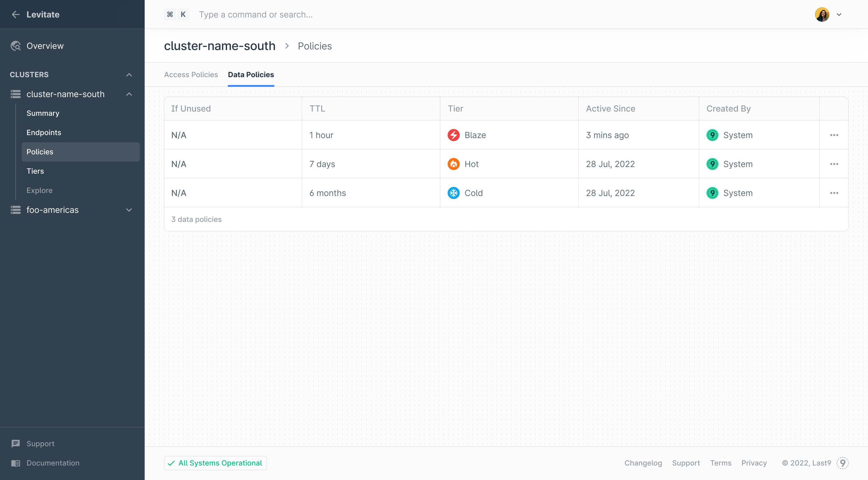
Task: Collapse the cluster-name-south tree
Action: click(x=129, y=94)
